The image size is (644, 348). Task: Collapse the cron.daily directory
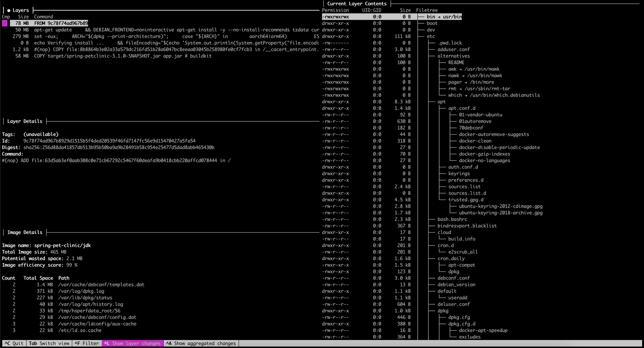pos(451,258)
